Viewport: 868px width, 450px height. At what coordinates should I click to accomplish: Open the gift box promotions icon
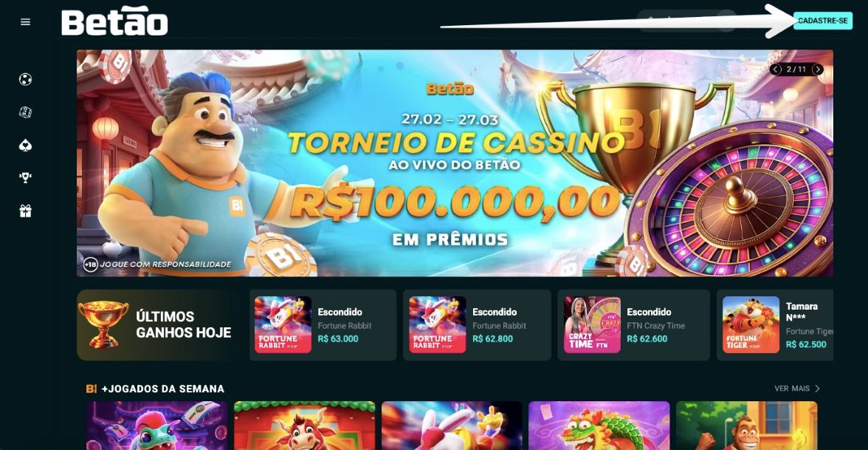(25, 211)
